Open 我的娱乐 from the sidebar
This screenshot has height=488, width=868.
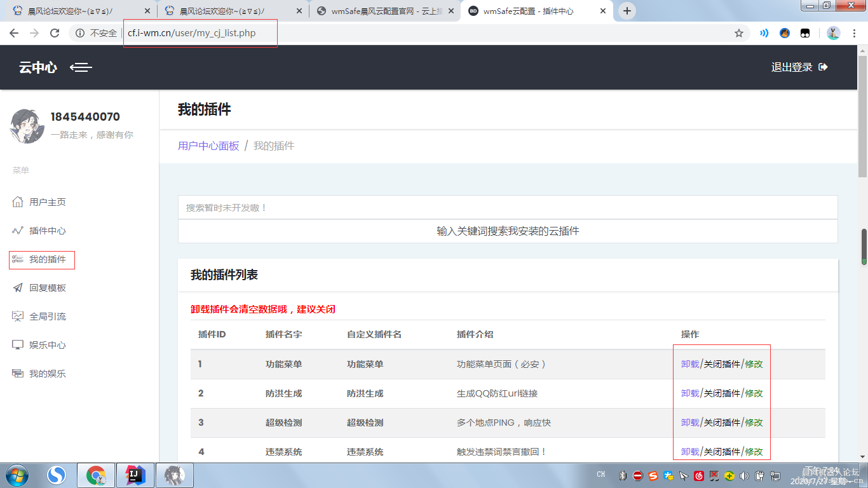tap(47, 373)
